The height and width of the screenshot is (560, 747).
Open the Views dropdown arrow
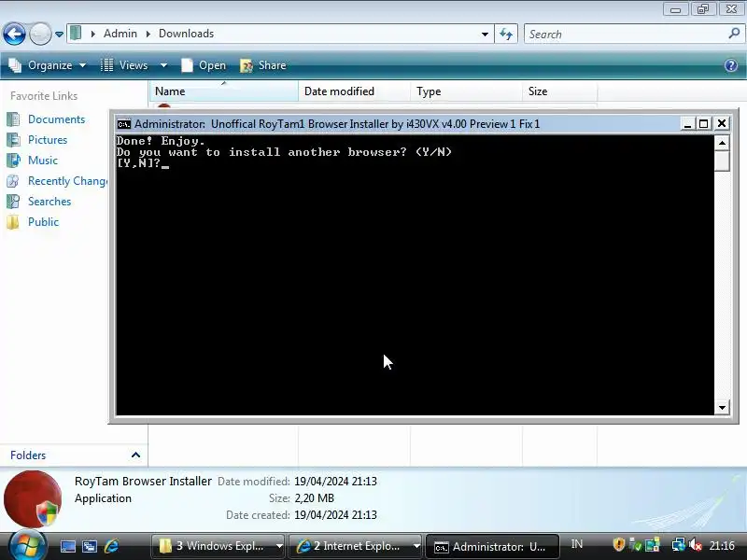coord(163,65)
